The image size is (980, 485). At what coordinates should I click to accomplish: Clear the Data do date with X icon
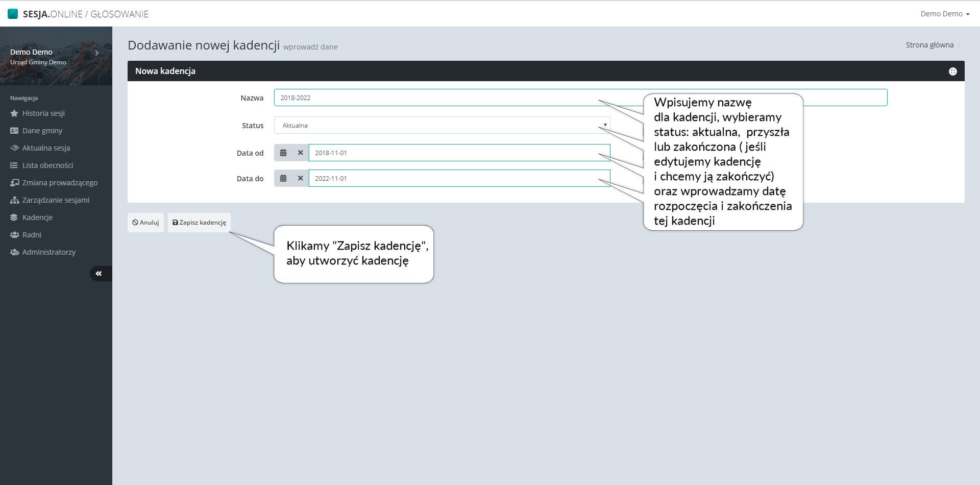(x=300, y=178)
